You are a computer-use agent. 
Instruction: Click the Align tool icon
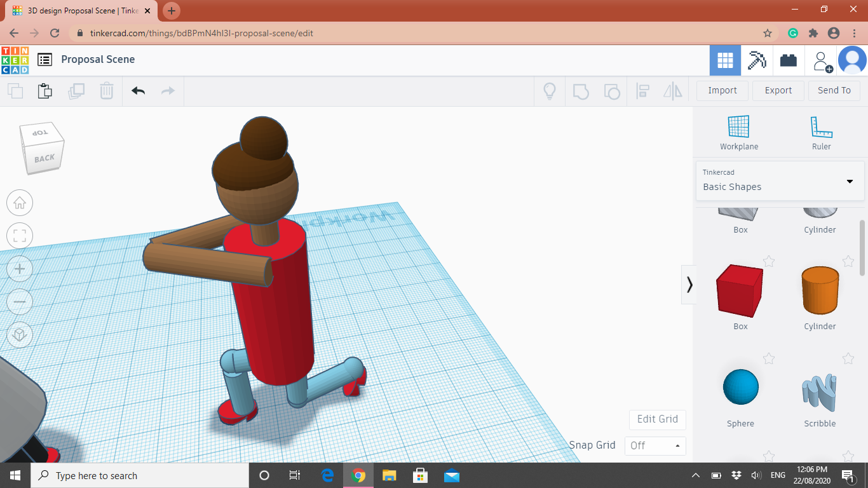(642, 91)
